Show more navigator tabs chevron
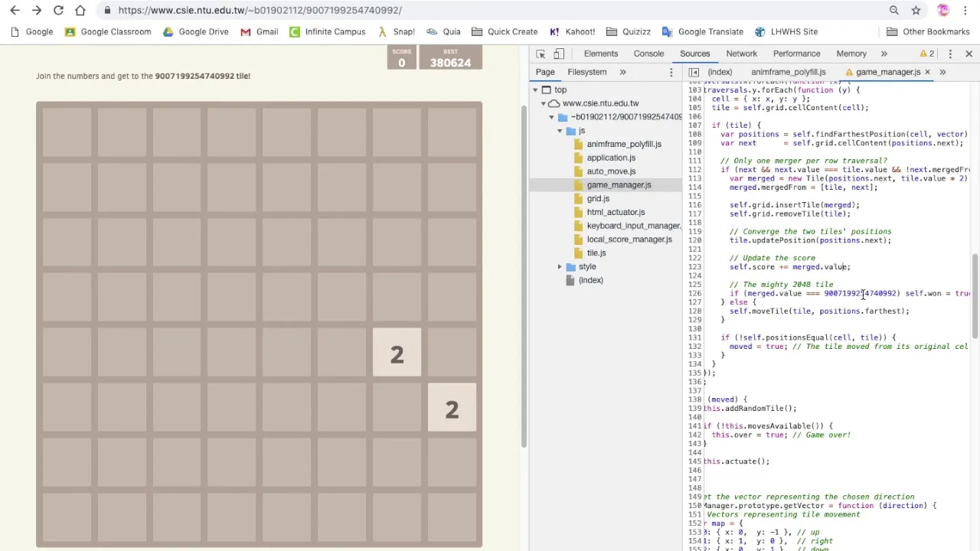The height and width of the screenshot is (551, 980). pos(622,72)
